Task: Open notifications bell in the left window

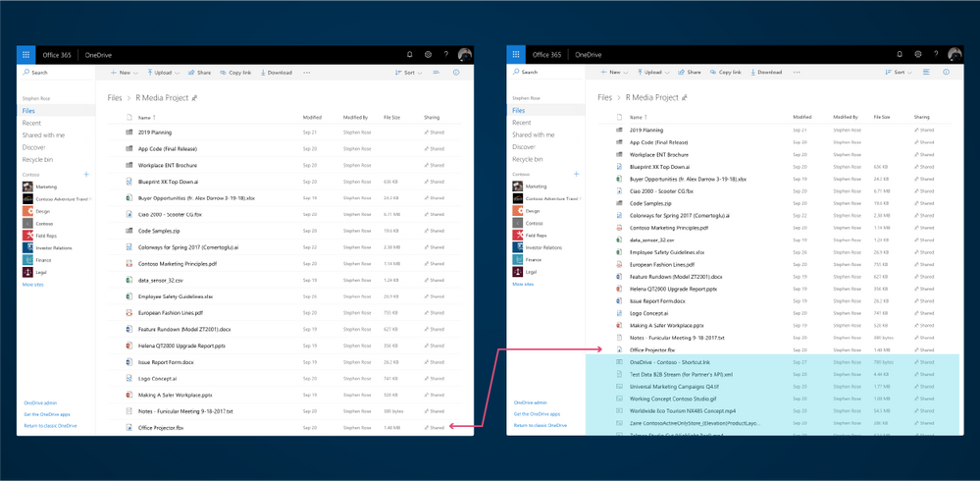Action: pyautogui.click(x=410, y=54)
